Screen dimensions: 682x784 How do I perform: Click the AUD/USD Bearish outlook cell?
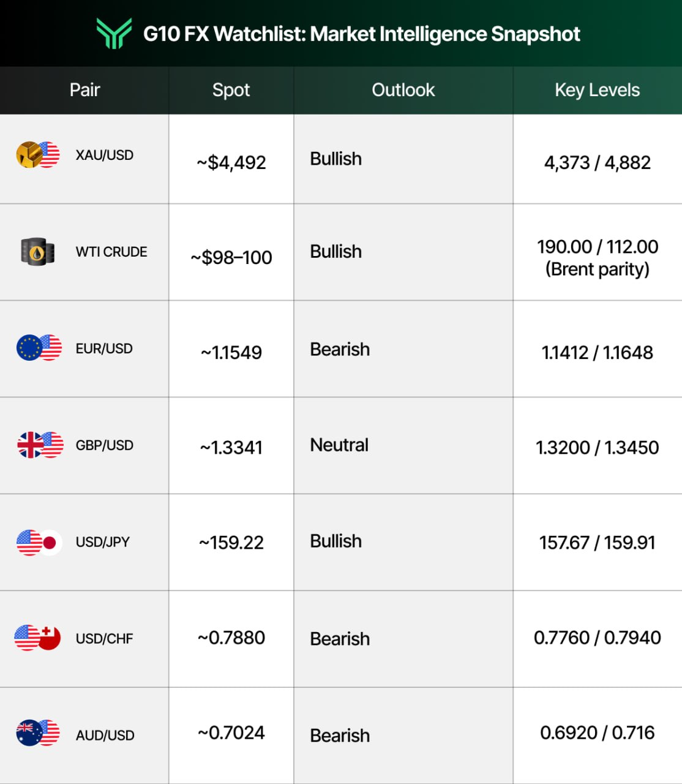(x=340, y=736)
